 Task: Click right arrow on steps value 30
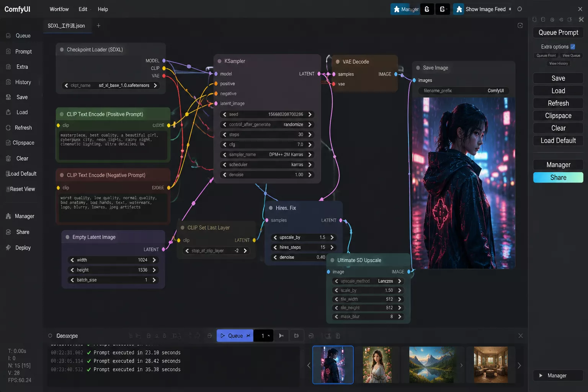[x=310, y=135]
